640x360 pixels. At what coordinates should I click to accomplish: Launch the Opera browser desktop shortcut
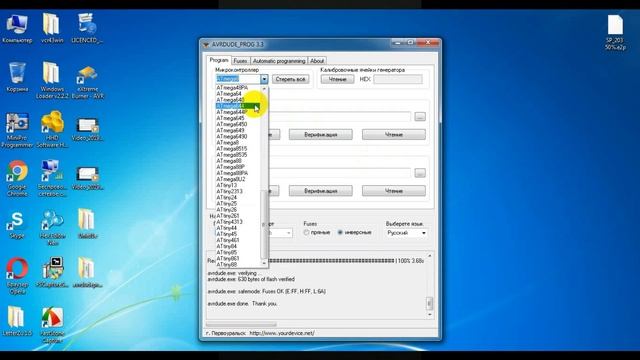[x=17, y=276]
